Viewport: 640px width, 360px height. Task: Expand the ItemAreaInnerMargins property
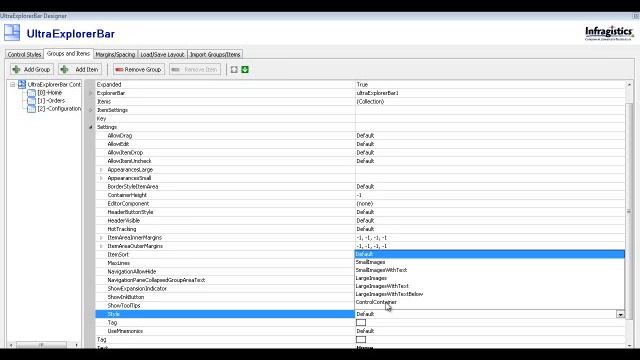click(101, 238)
